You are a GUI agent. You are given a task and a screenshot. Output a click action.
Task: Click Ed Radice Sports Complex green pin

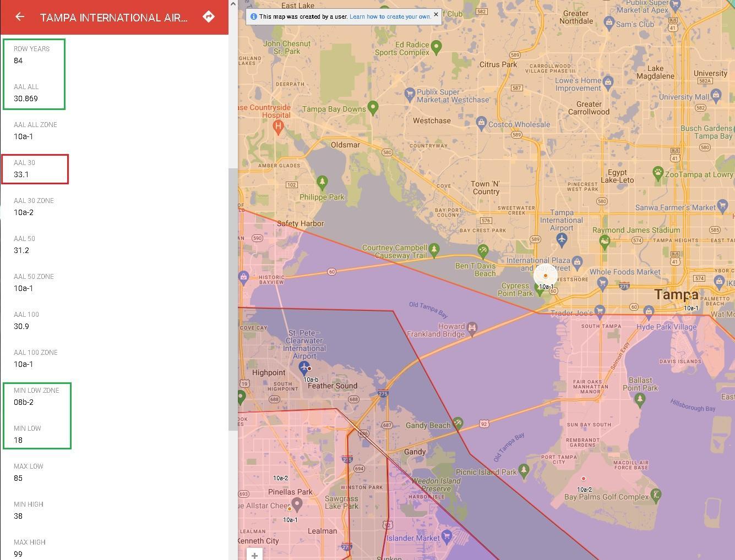pos(437,47)
